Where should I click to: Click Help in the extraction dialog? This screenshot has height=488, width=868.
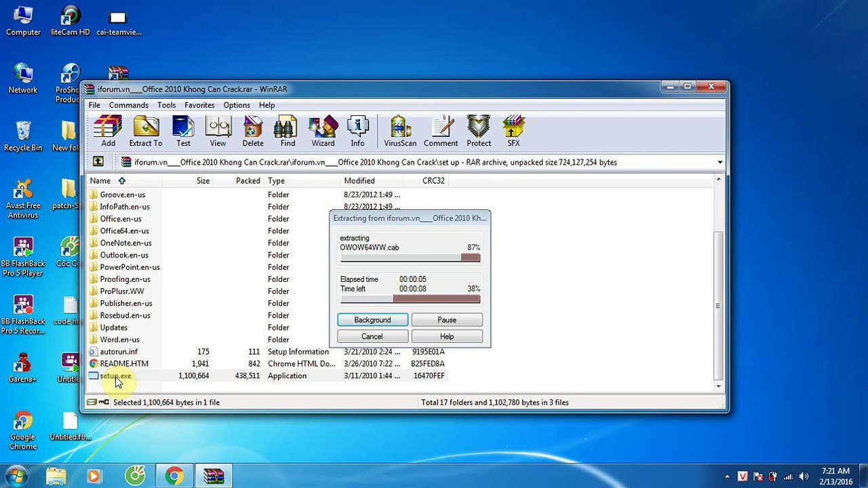click(447, 336)
